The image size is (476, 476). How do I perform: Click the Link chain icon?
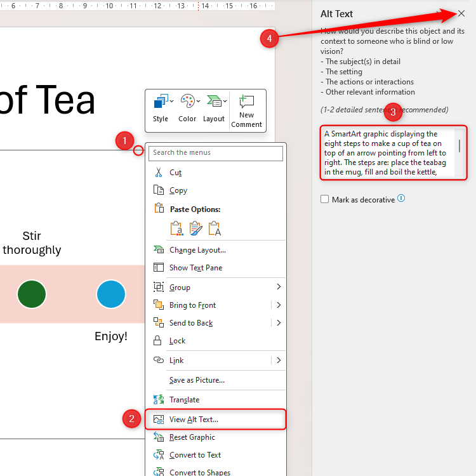click(x=159, y=360)
